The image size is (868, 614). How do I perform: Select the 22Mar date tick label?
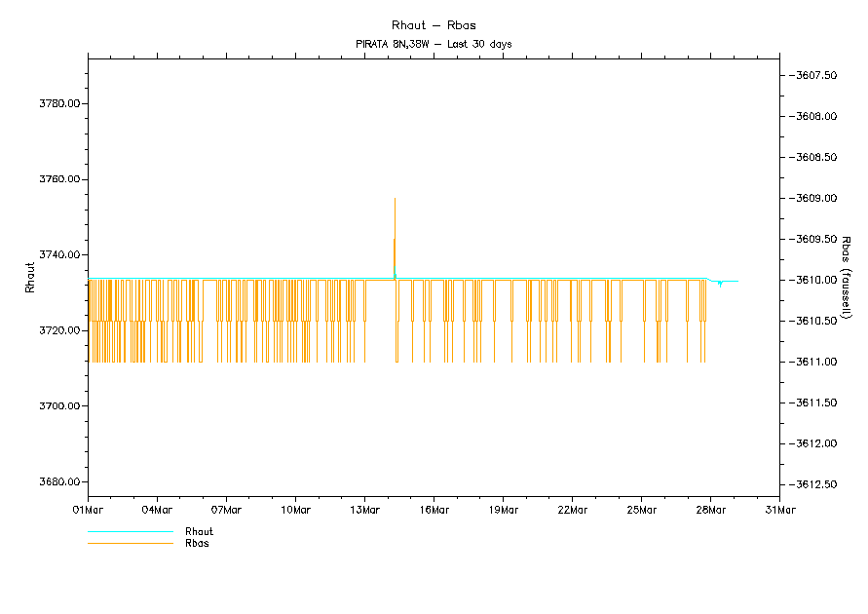[572, 509]
